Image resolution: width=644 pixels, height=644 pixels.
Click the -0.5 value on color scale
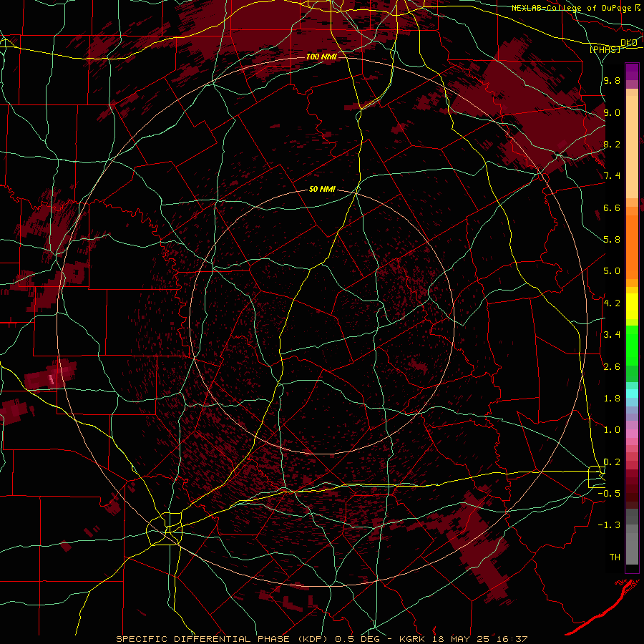click(x=609, y=494)
